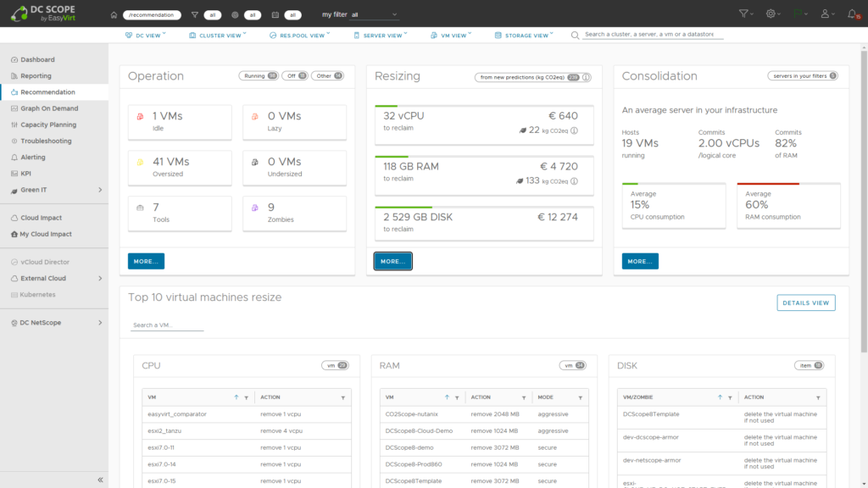The width and height of the screenshot is (868, 488).
Task: Focus the cluster/server/vm search field
Action: pos(653,34)
